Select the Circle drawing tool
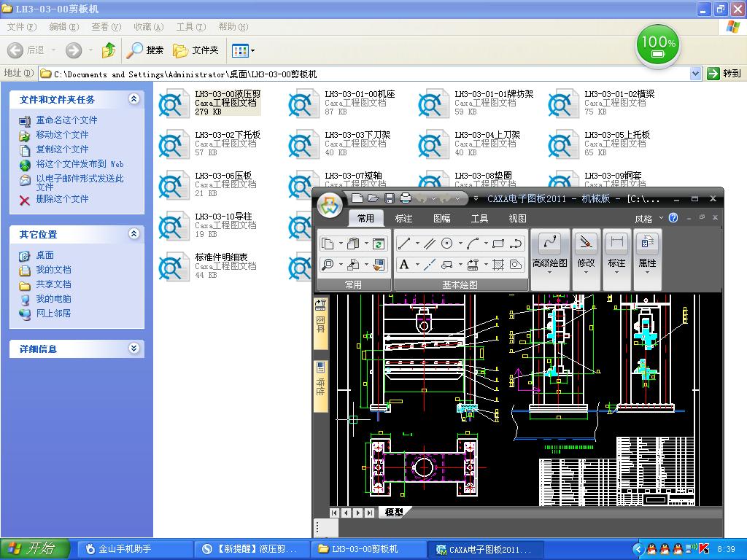 point(447,244)
